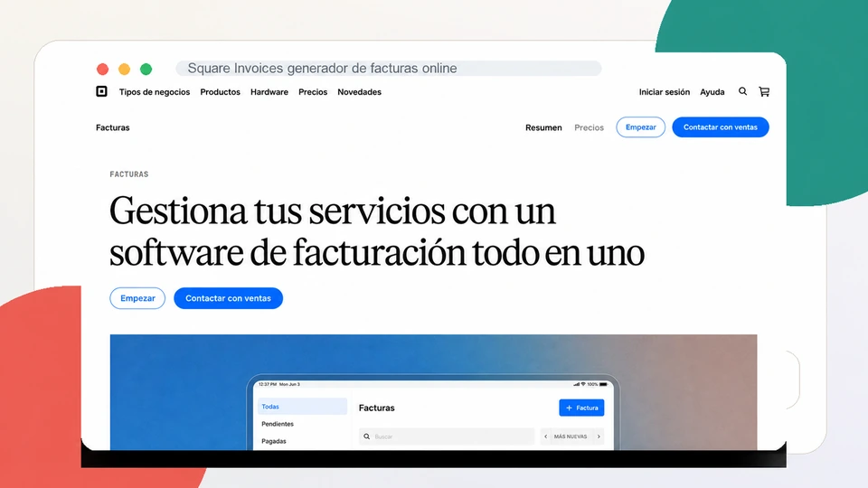Screen dimensions: 868x488
Task: Click the search icon in Buscar field
Action: (366, 436)
